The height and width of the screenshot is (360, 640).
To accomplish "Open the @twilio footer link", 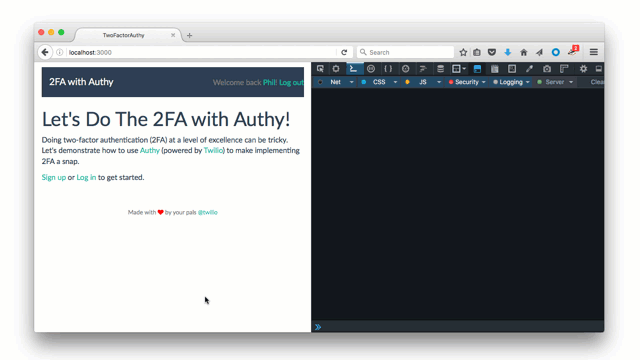I will pos(207,212).
